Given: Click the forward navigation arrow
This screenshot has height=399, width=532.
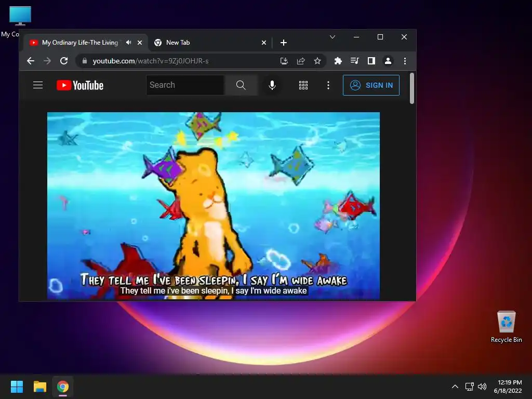Looking at the screenshot, I should (x=47, y=61).
